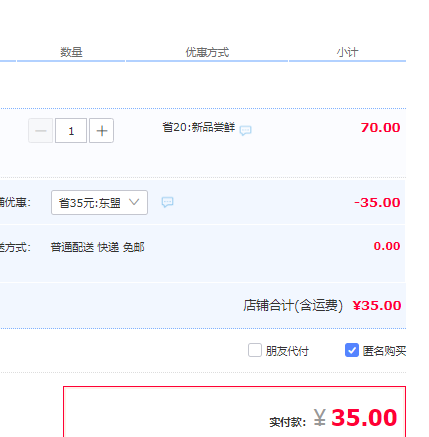
Task: Click the 普通配送 快递 免邮 delivery text
Action: pyautogui.click(x=98, y=247)
